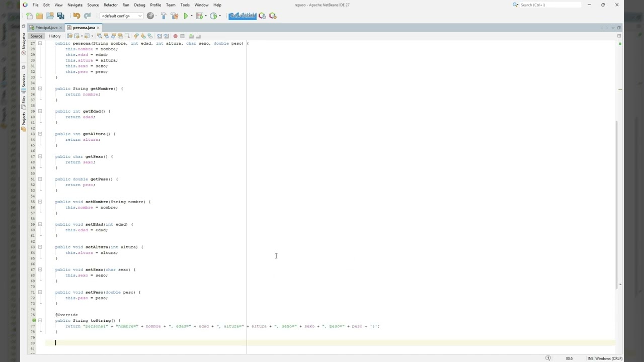Click Find Previous Occurrence icon
The width and height of the screenshot is (644, 362).
(x=106, y=36)
